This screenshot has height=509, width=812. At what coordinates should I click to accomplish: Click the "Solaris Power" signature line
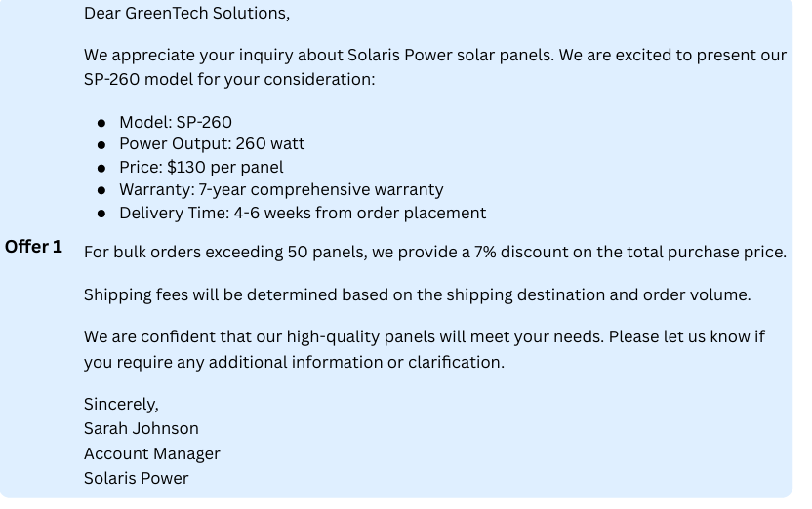(137, 478)
